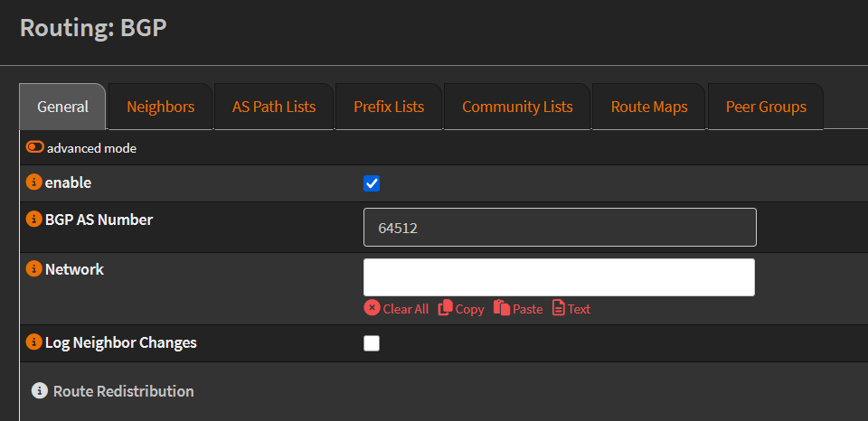868x421 pixels.
Task: Select the Route Maps tab
Action: (649, 107)
